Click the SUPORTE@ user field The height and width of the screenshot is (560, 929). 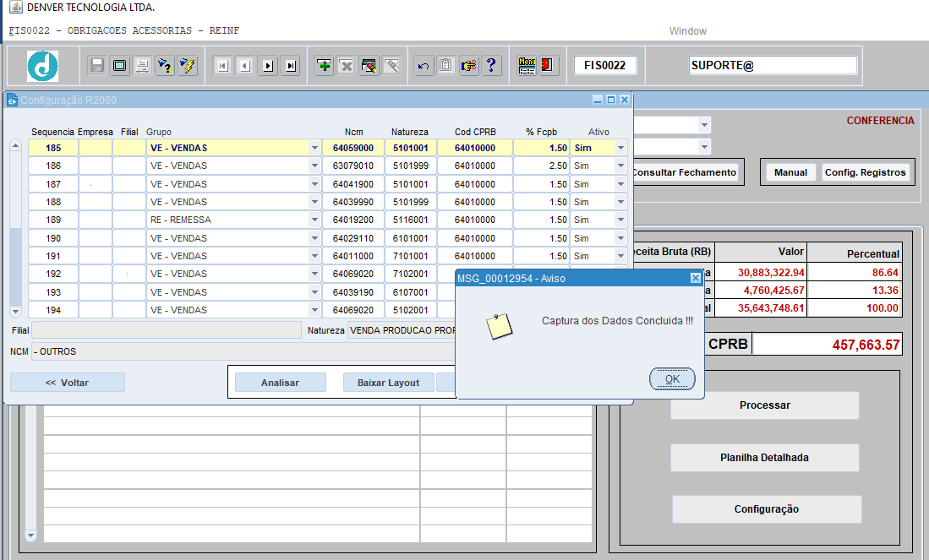[x=773, y=65]
